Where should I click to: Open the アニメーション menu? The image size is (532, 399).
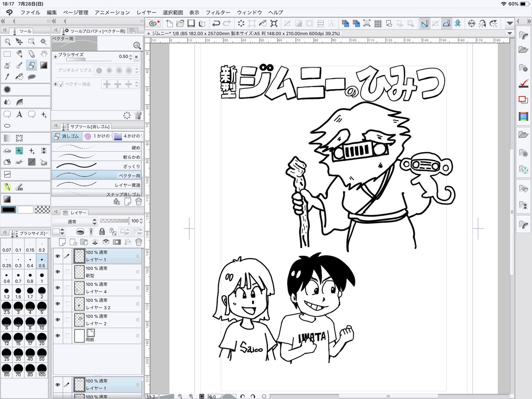pyautogui.click(x=112, y=12)
